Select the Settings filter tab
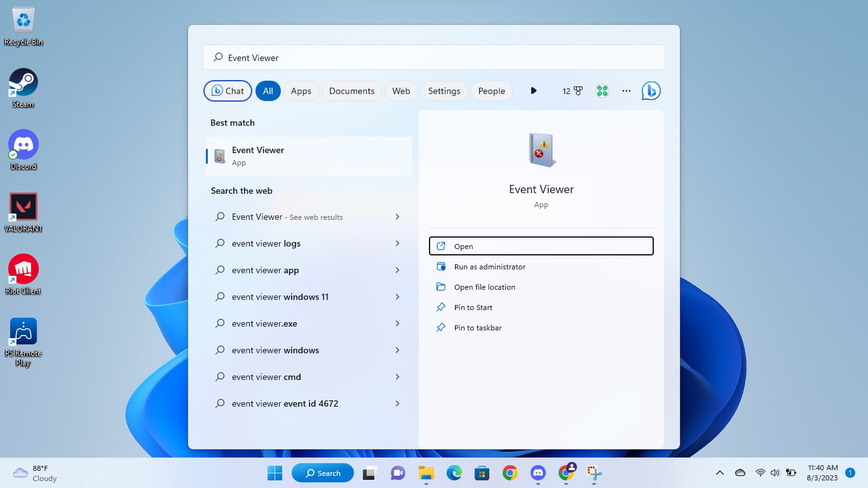 point(444,91)
